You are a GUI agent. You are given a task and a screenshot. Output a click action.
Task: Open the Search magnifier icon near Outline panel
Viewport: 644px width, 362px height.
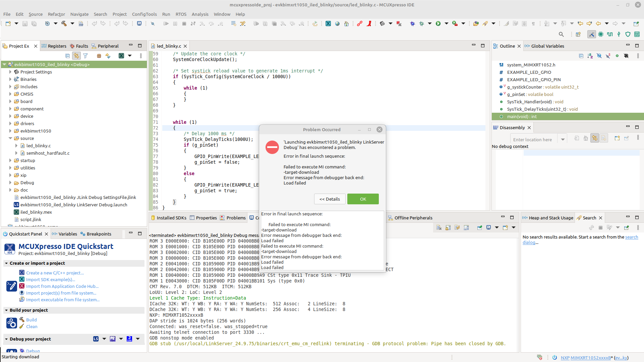click(x=562, y=34)
